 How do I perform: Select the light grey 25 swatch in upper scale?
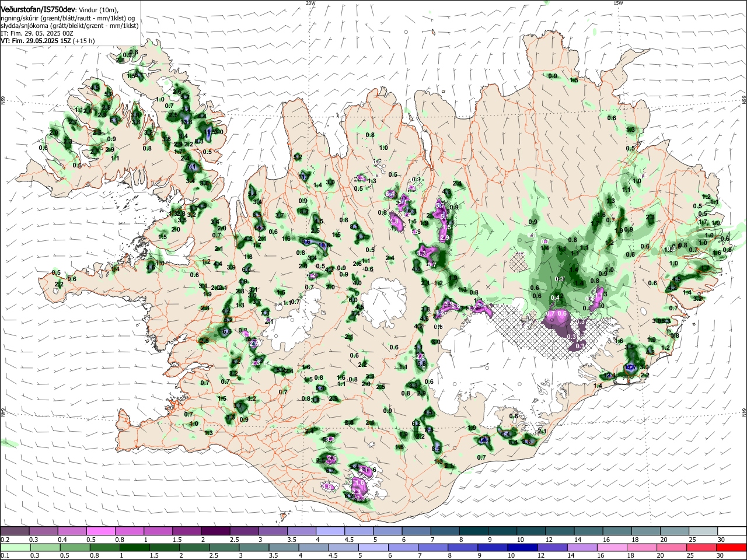pos(703,531)
